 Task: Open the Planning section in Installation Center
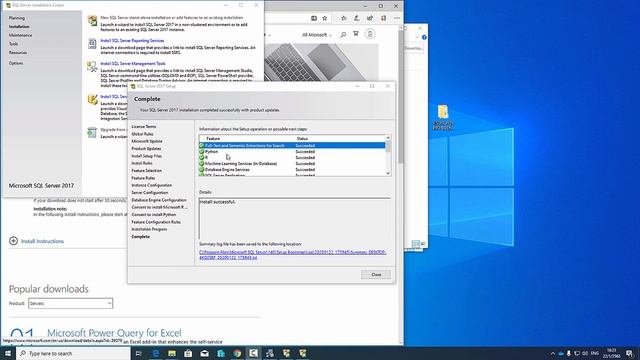point(17,18)
